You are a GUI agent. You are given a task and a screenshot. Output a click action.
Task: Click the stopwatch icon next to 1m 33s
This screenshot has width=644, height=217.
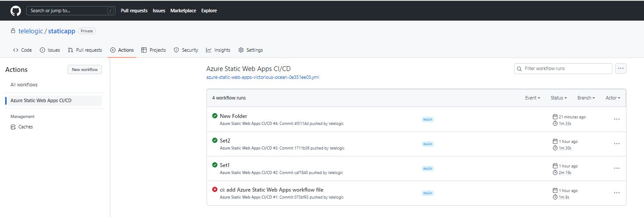(x=555, y=124)
